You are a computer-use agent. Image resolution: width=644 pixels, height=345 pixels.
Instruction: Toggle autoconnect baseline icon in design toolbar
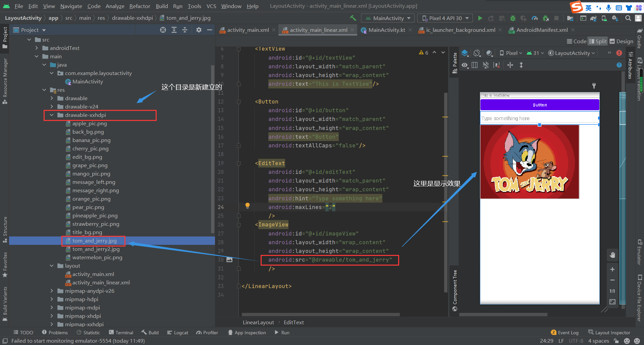click(486, 65)
